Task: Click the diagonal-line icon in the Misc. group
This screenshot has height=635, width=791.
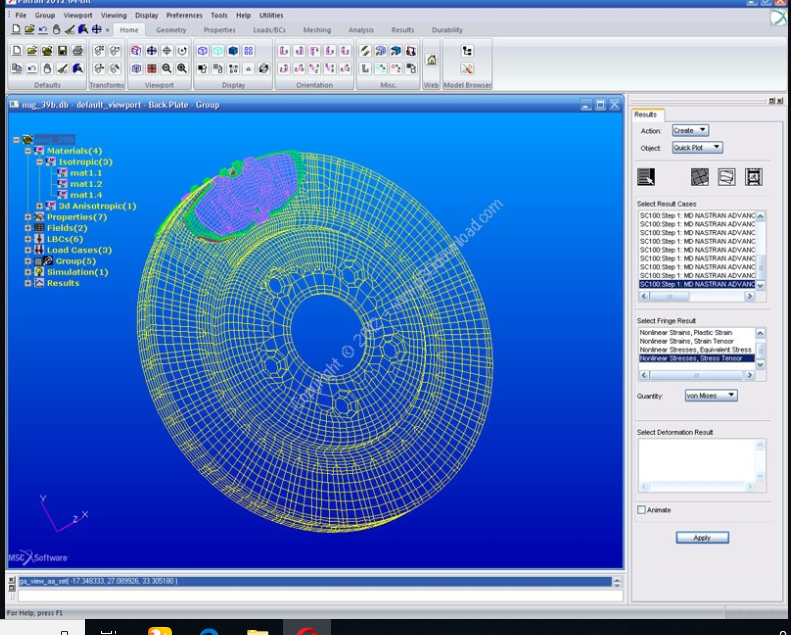Action: point(365,51)
